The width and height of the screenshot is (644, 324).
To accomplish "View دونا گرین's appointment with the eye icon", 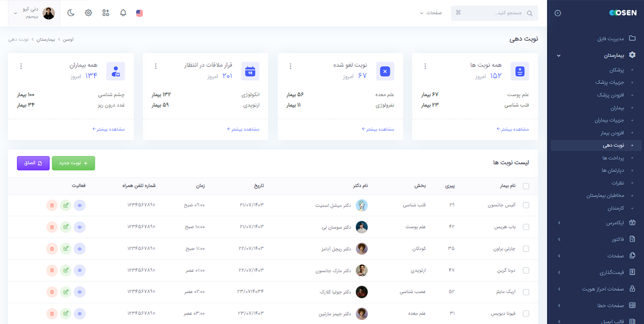I will pos(80,270).
